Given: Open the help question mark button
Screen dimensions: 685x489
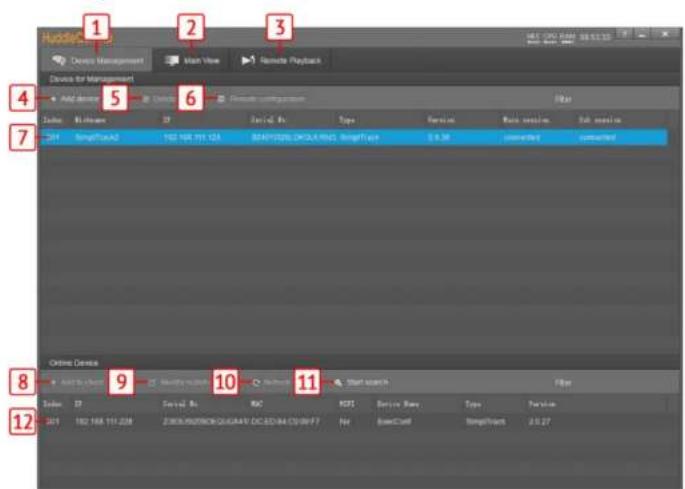Looking at the screenshot, I should pyautogui.click(x=624, y=34).
